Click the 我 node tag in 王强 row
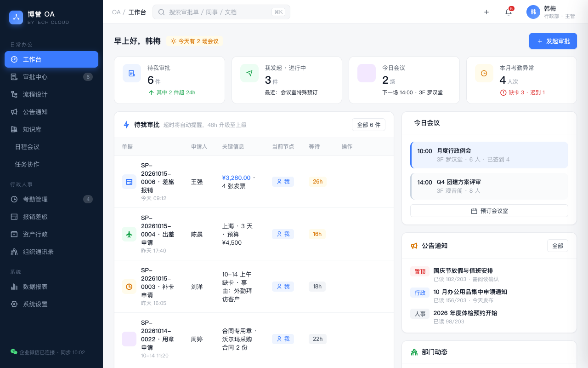The image size is (588, 368). click(x=283, y=182)
